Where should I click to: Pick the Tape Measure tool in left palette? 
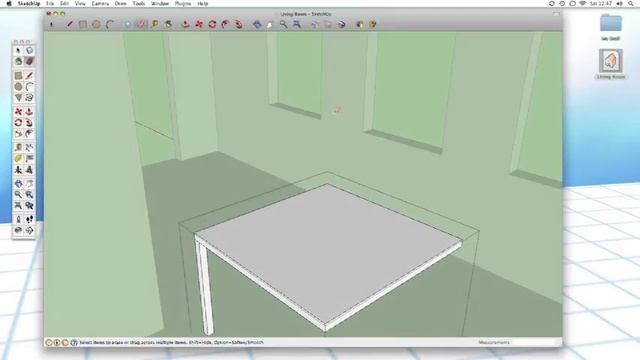pos(18,148)
